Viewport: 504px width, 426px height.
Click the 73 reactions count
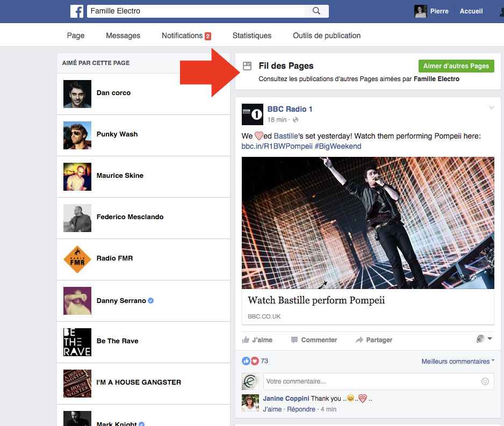[x=264, y=361]
